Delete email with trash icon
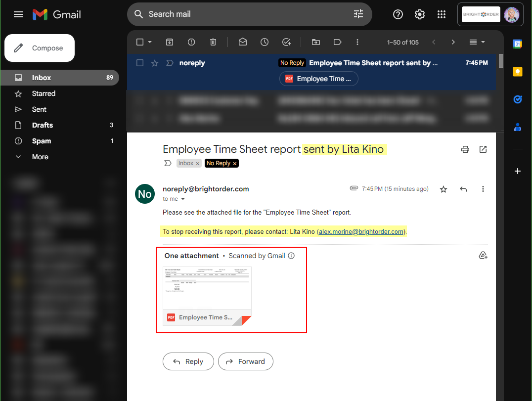The image size is (532, 401). coord(213,42)
